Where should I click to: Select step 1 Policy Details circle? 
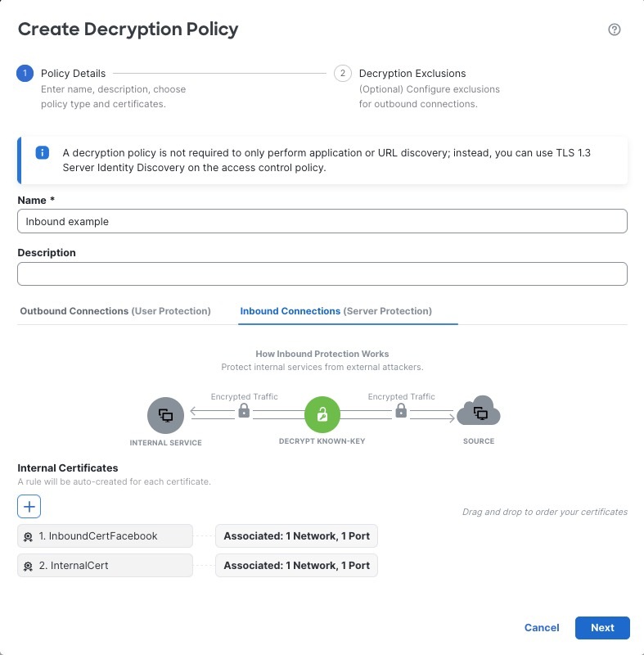point(24,73)
